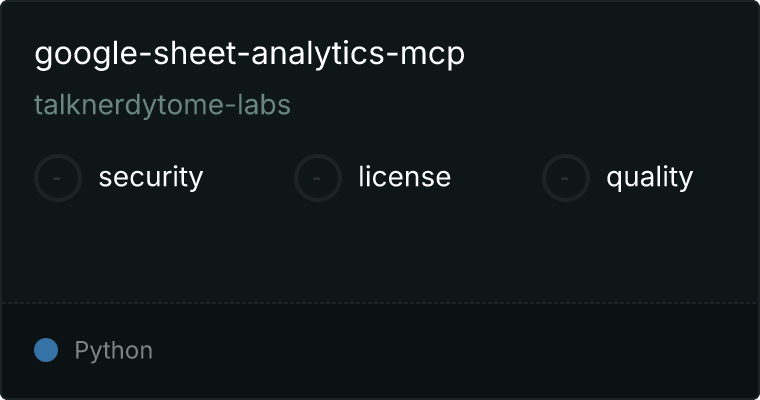
Task: Click the blank space right of the title
Action: [x=606, y=54]
